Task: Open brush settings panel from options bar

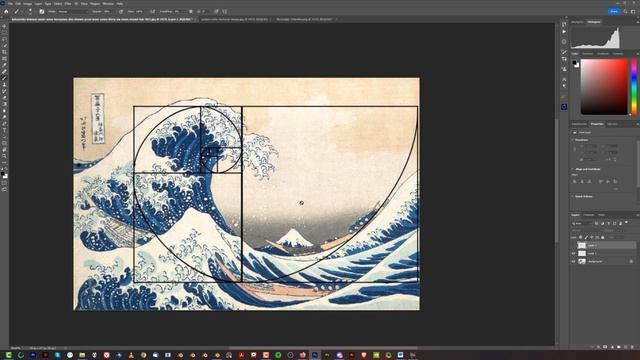Action: coord(42,11)
